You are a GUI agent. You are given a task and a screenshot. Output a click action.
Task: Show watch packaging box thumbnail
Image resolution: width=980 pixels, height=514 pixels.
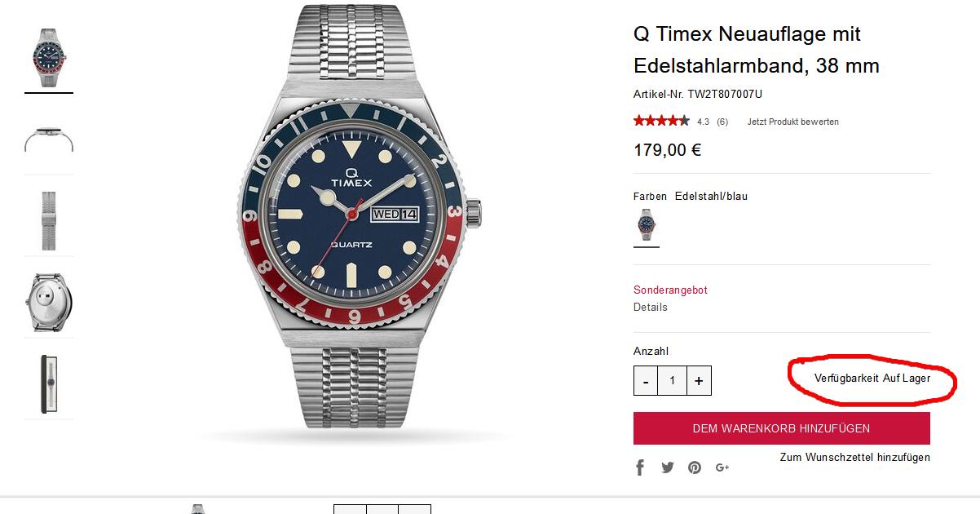point(49,384)
